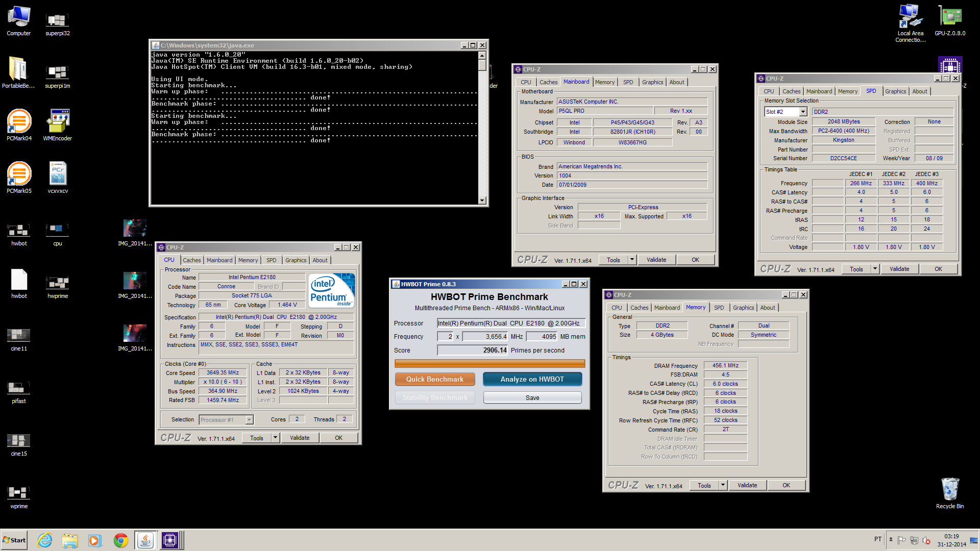Launch the PCMark05 shortcut
This screenshot has height=551, width=980.
coord(19,178)
